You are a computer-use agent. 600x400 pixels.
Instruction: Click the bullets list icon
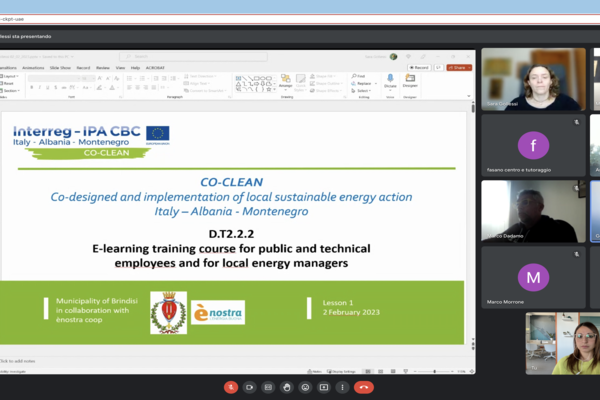[x=130, y=78]
